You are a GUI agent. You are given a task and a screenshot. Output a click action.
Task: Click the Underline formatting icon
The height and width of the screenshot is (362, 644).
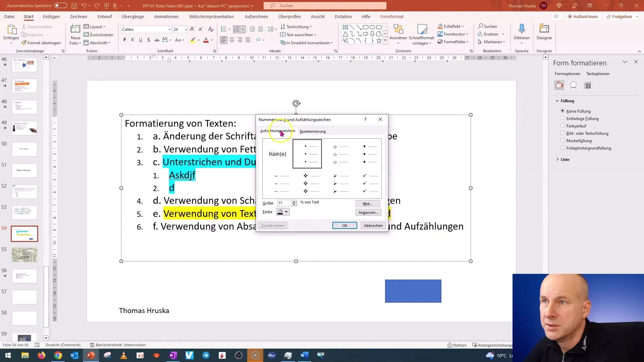(141, 40)
